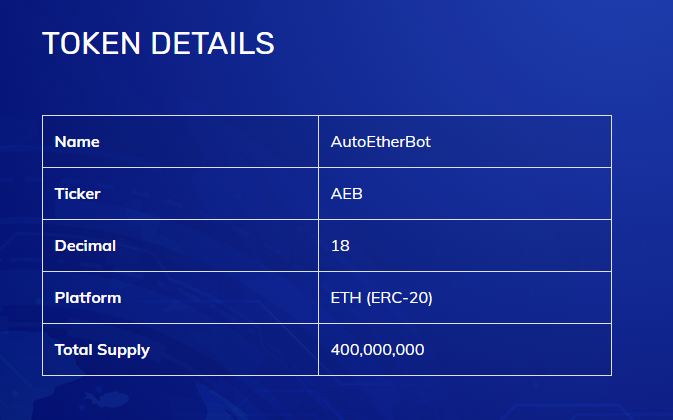Select the Ticker label cell
Image resolution: width=673 pixels, height=420 pixels.
[180, 193]
